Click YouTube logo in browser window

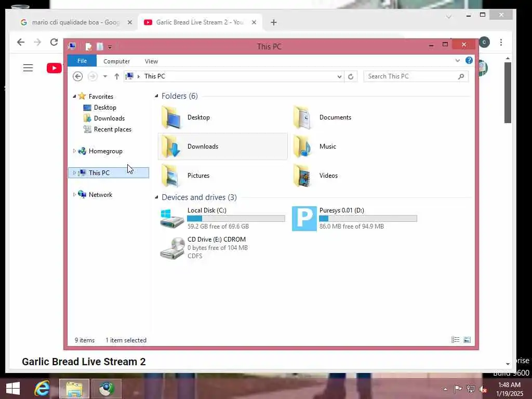click(x=54, y=68)
